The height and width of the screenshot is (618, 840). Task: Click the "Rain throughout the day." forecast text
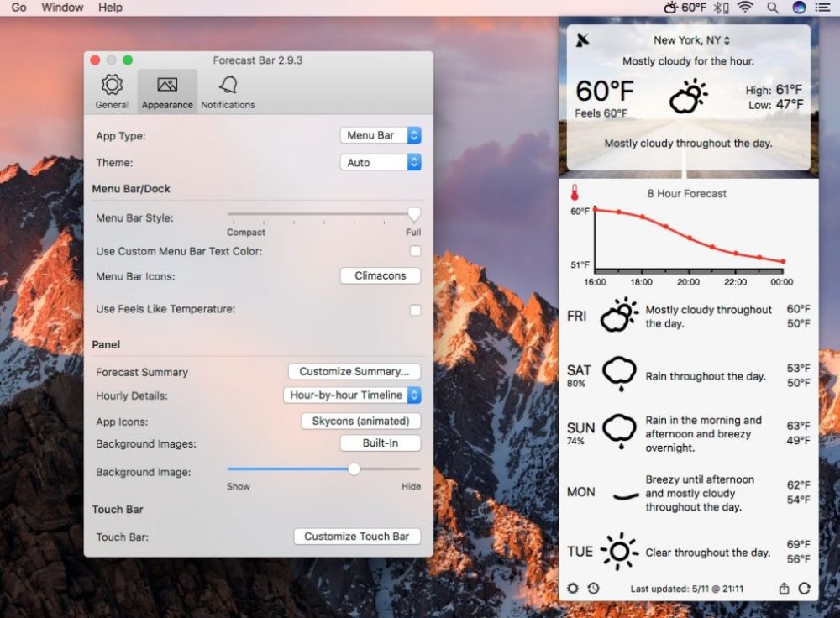click(x=706, y=376)
